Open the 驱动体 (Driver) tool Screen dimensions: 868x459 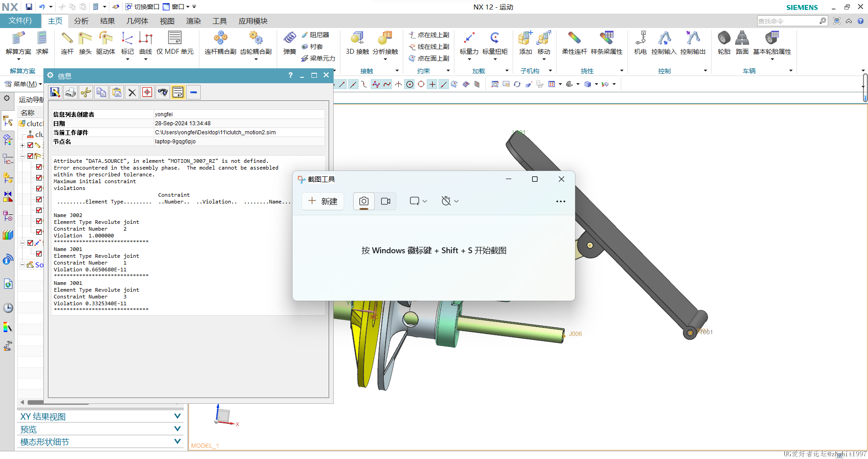coord(105,43)
